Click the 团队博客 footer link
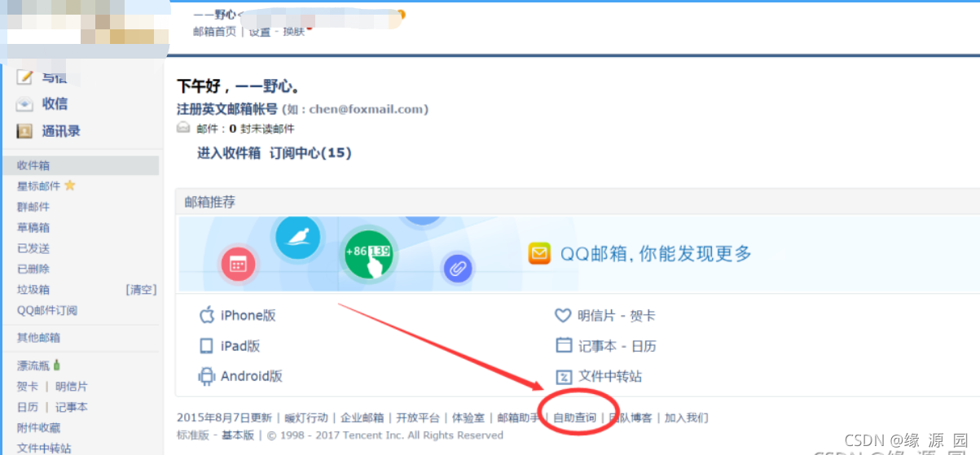 [631, 418]
